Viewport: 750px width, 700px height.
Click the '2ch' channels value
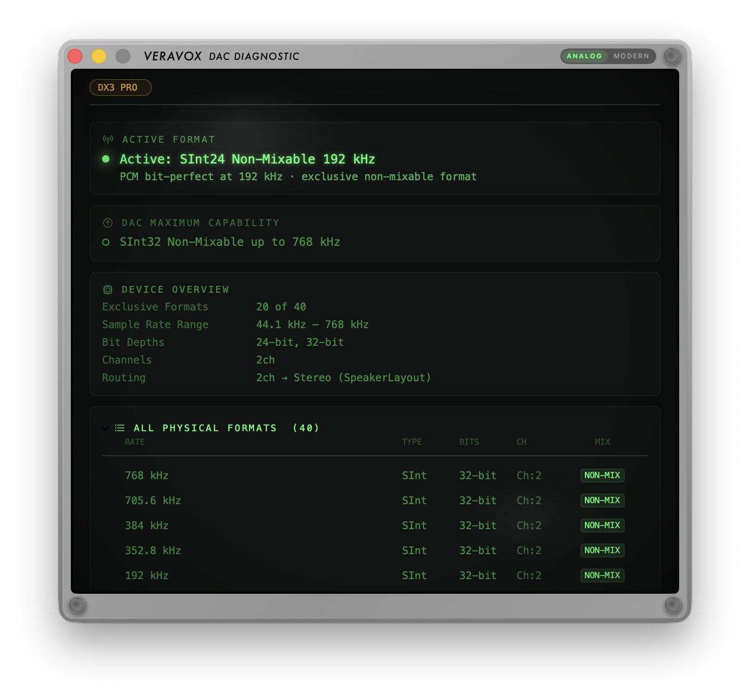[266, 360]
